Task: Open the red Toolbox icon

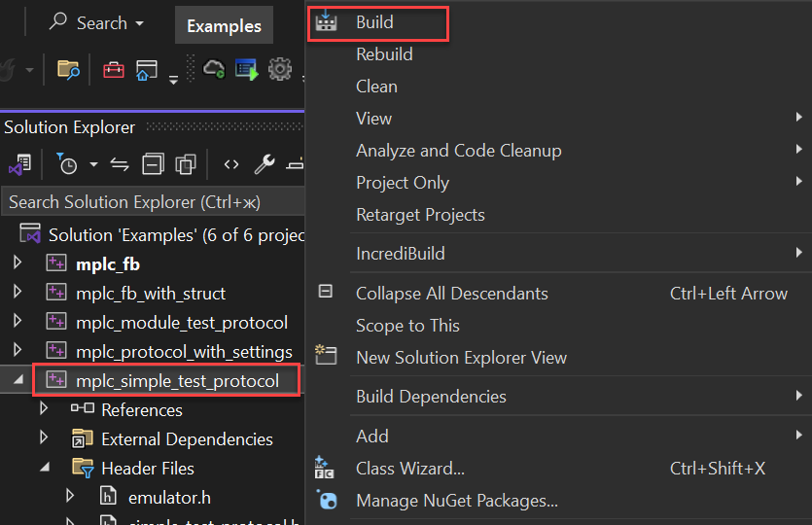Action: pos(114,69)
